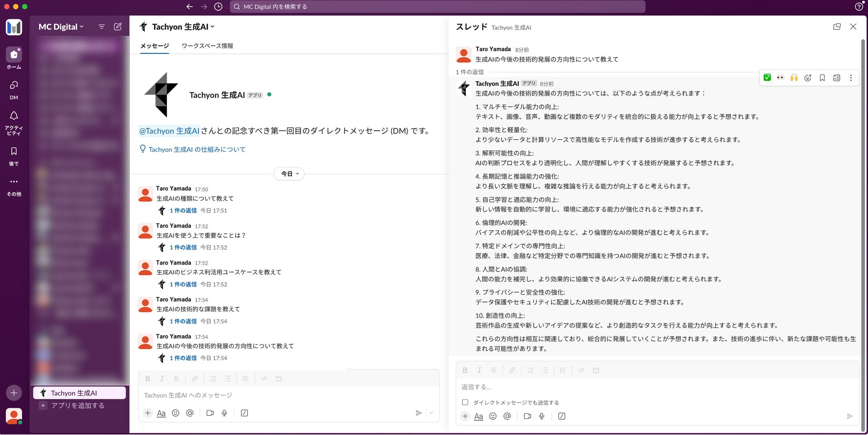Toggle the Aa formatting bar in the main composer
This screenshot has width=868, height=435.
point(161,413)
